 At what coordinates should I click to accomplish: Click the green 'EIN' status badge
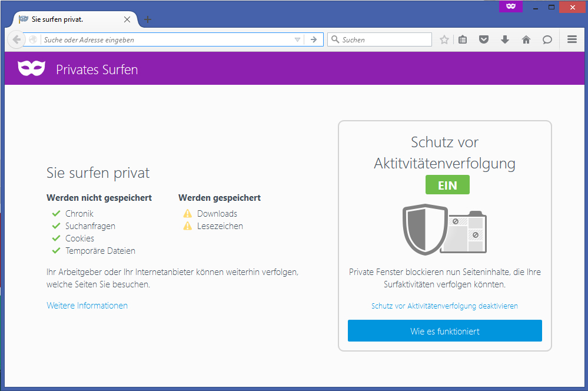(447, 185)
